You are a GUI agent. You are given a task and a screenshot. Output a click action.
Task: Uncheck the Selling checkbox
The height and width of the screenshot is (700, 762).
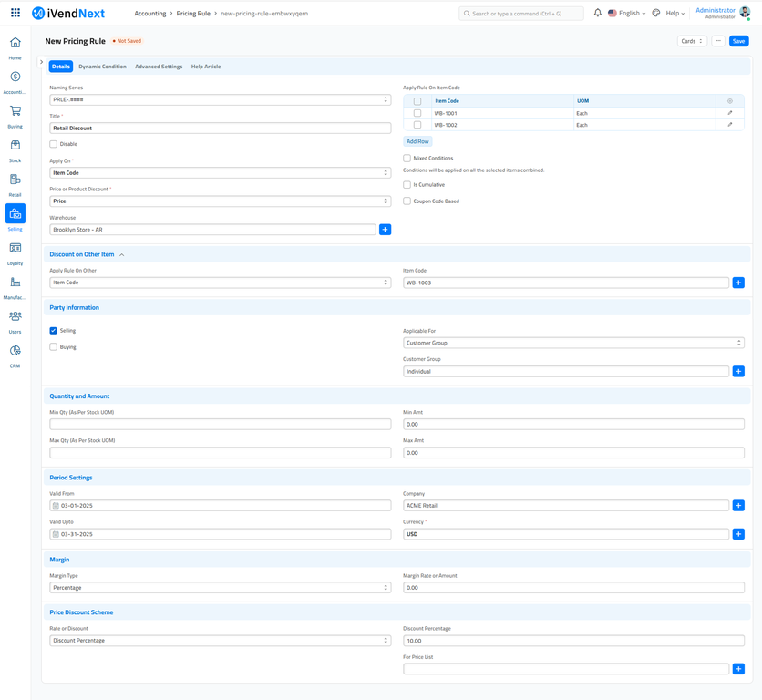click(54, 331)
